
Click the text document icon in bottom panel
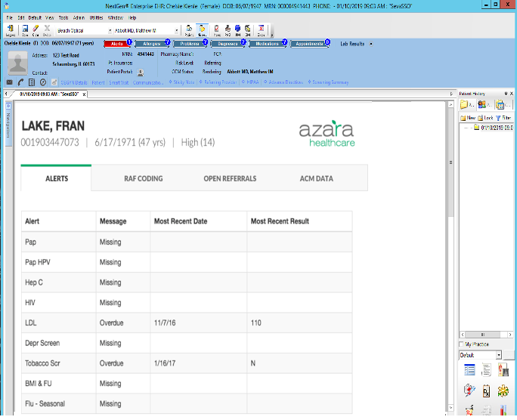[486, 370]
